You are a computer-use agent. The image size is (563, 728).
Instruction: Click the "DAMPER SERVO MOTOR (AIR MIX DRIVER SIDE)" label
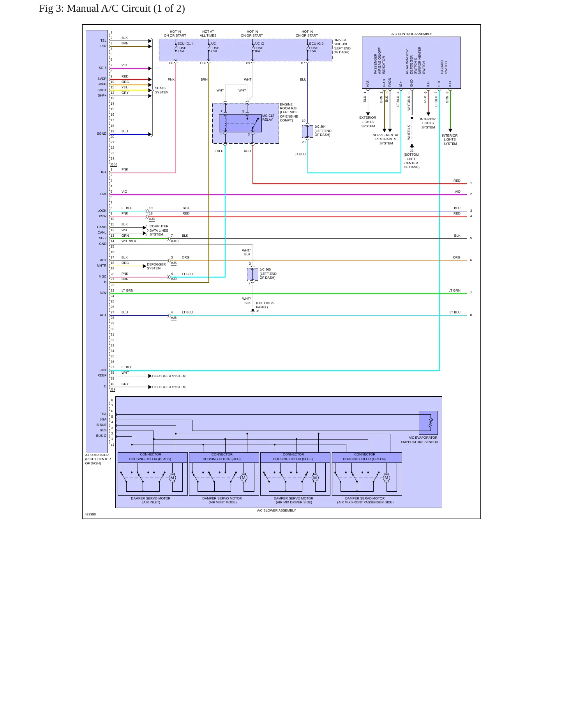pyautogui.click(x=294, y=500)
